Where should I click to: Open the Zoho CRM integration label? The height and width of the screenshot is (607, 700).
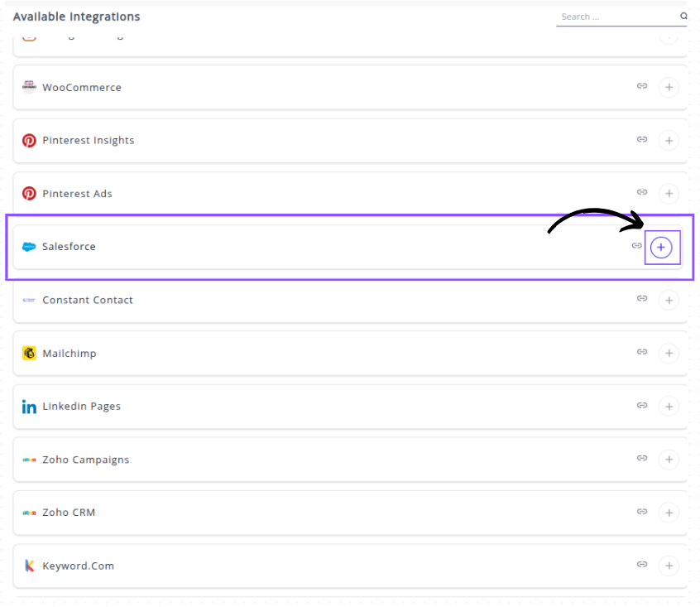click(x=69, y=513)
